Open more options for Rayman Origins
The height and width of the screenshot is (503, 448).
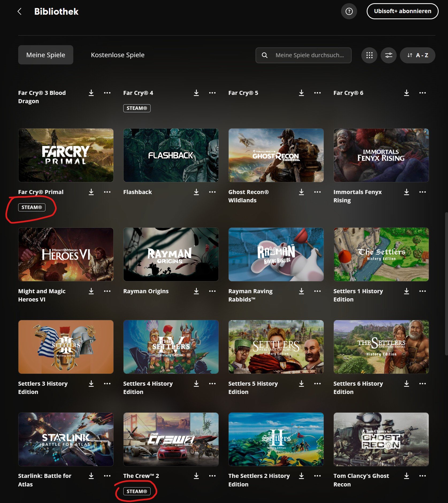point(212,291)
